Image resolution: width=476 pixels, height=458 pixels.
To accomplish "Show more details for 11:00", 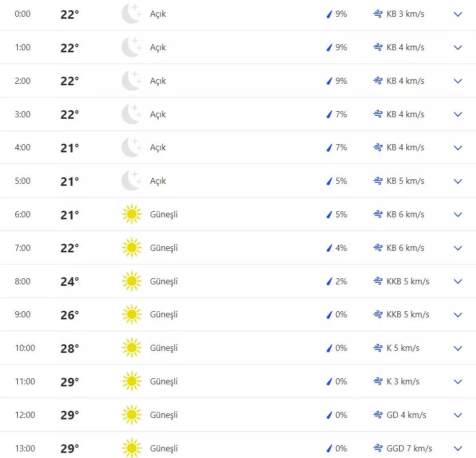I will click(458, 381).
